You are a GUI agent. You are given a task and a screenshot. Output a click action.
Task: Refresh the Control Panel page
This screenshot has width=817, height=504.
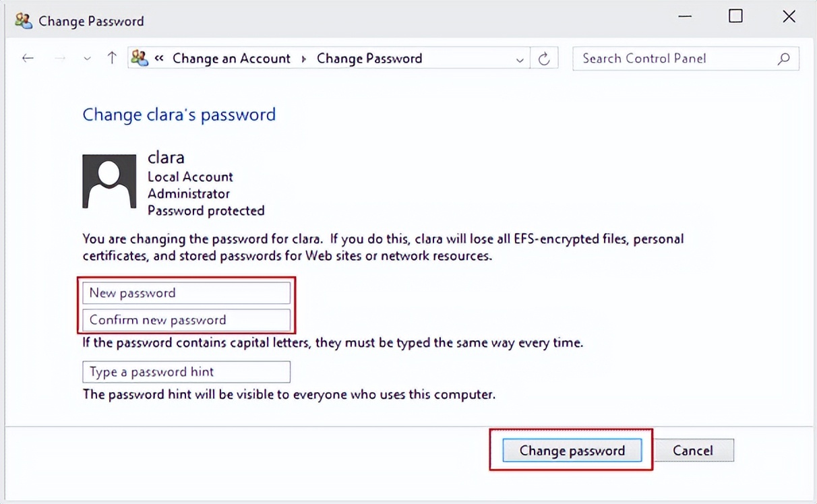tap(544, 59)
